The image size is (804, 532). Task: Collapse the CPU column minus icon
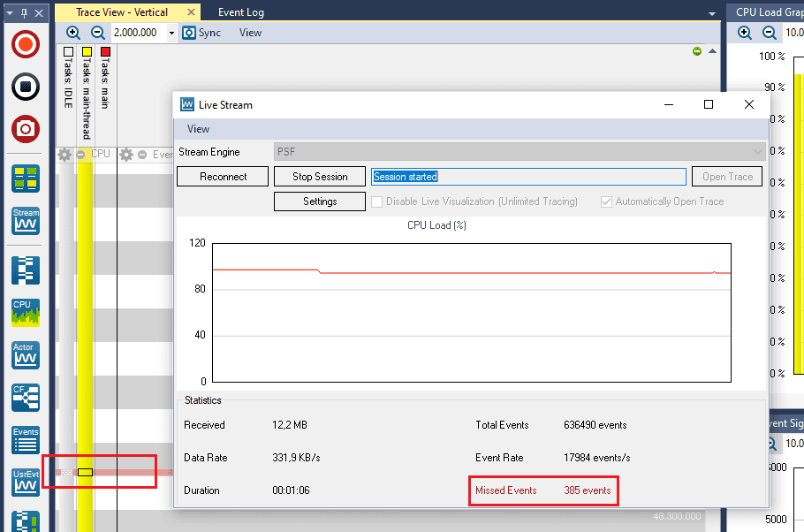tap(80, 155)
